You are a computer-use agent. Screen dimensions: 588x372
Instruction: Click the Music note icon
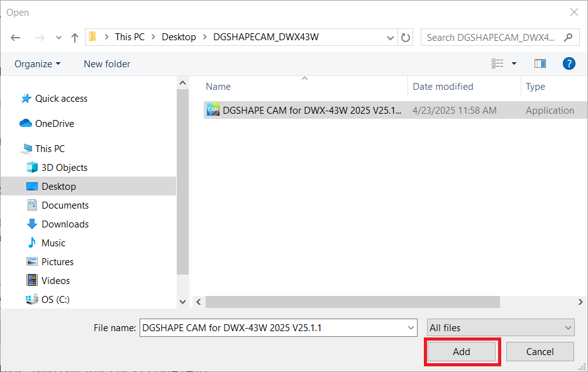[x=32, y=243]
